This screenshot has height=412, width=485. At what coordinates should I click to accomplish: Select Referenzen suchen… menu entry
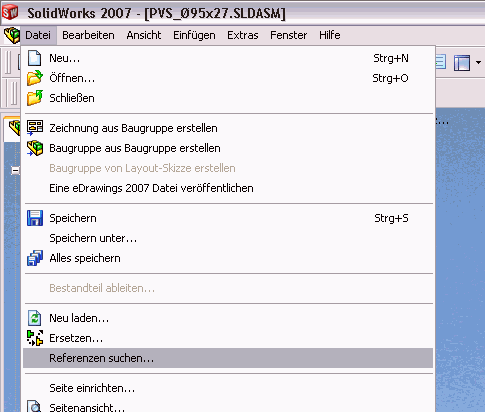click(x=228, y=358)
